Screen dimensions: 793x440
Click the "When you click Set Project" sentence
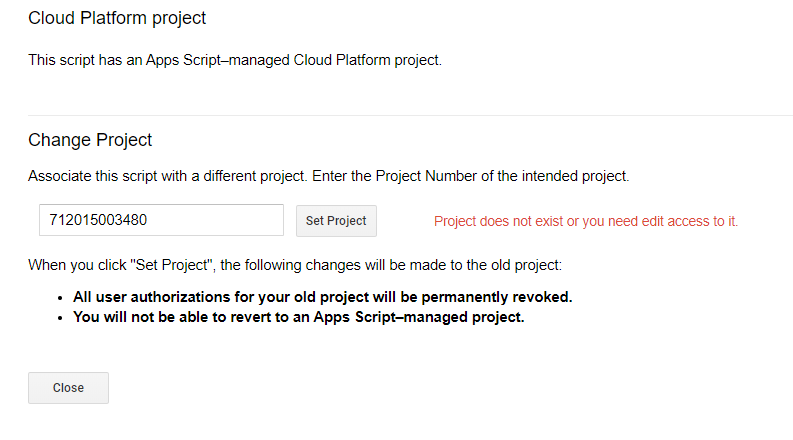(296, 267)
